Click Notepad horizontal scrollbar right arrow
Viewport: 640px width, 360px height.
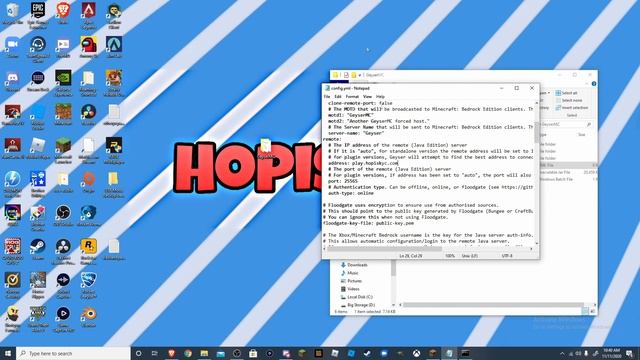531,249
